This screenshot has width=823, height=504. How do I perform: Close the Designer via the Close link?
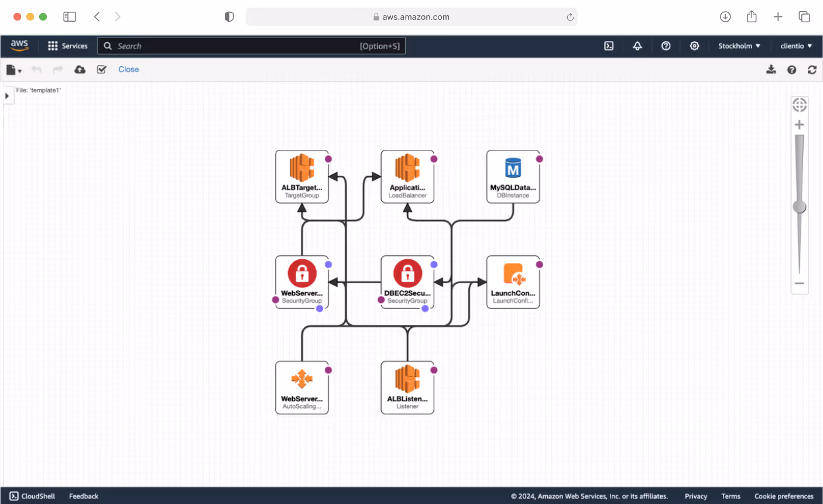128,69
